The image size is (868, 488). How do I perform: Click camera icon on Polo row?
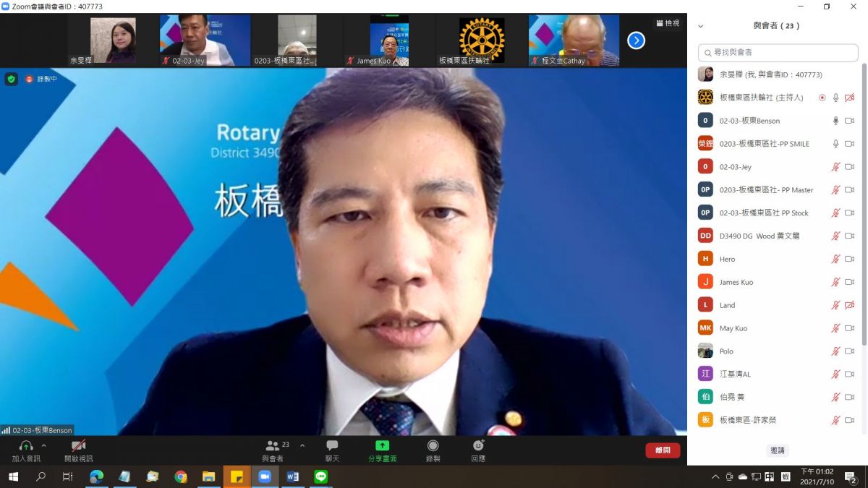849,351
